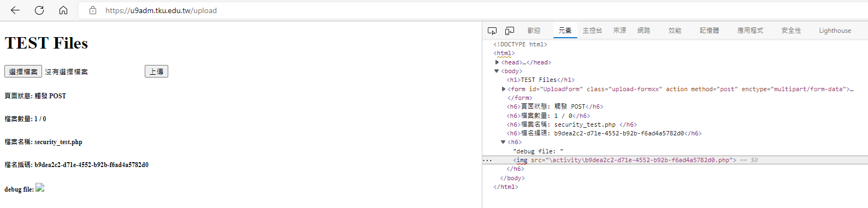
Task: Select the h6 頁面狀態 element row
Action: [554, 107]
